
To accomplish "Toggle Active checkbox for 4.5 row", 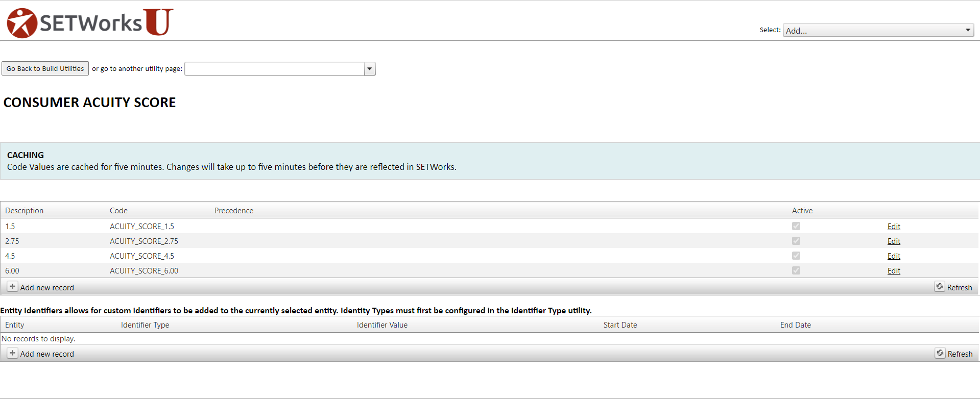I will (796, 256).
